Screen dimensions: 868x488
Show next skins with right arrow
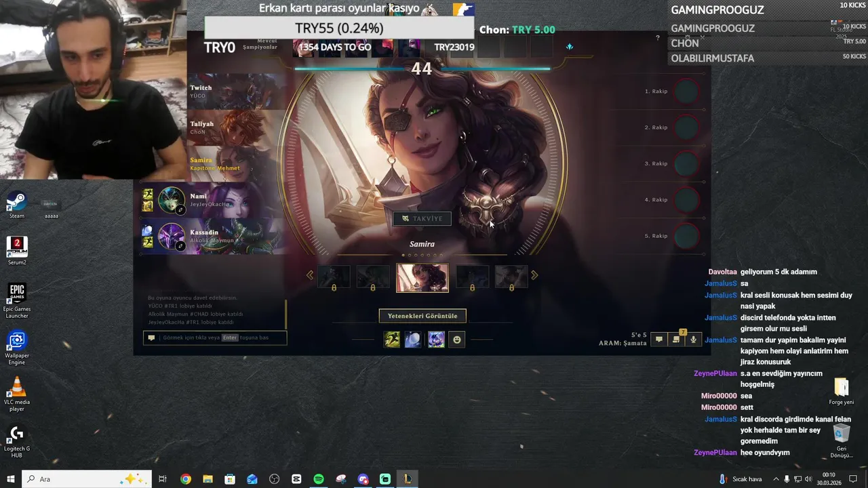(534, 275)
